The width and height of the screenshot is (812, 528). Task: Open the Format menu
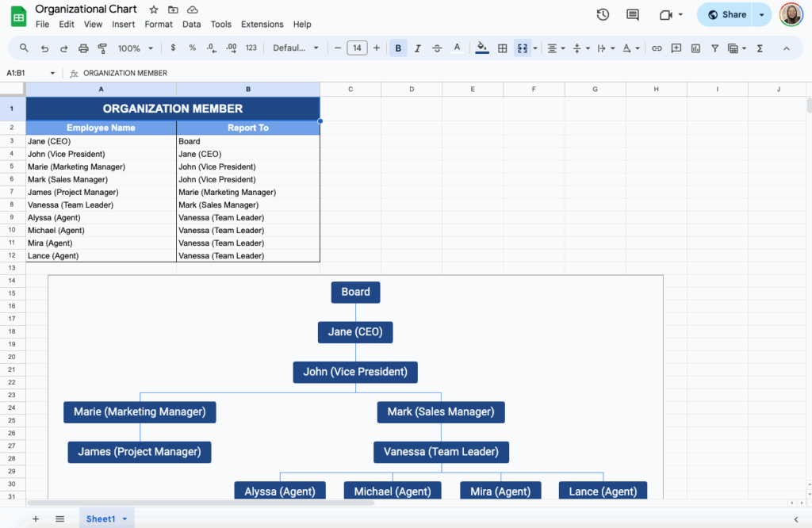tap(159, 24)
